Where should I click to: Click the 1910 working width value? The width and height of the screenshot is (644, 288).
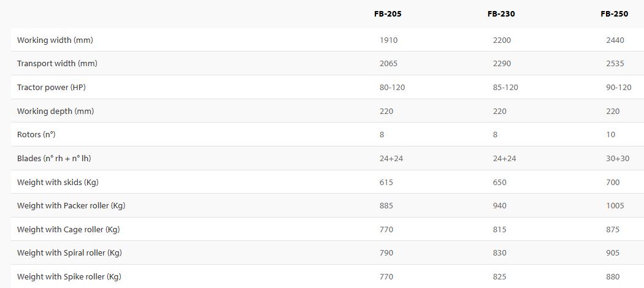(389, 40)
